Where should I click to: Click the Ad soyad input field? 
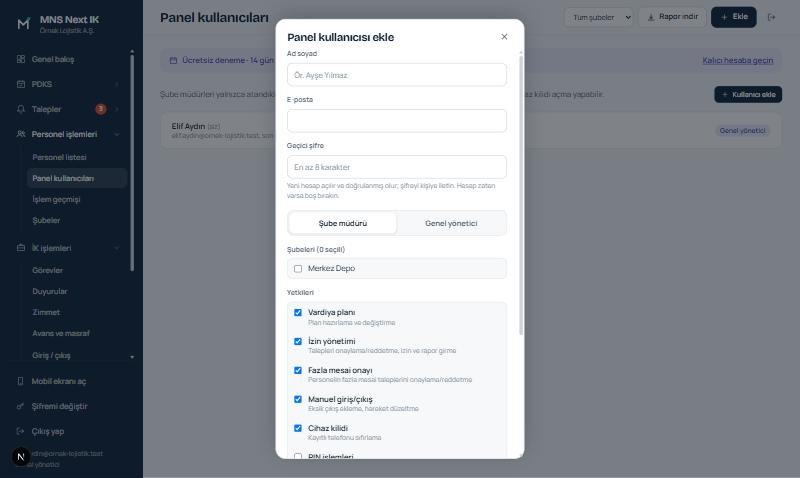coord(396,75)
